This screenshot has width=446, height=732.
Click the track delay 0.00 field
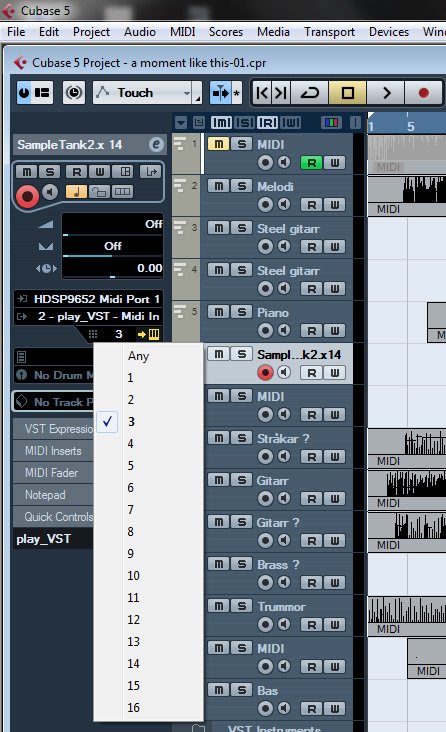[x=112, y=268]
